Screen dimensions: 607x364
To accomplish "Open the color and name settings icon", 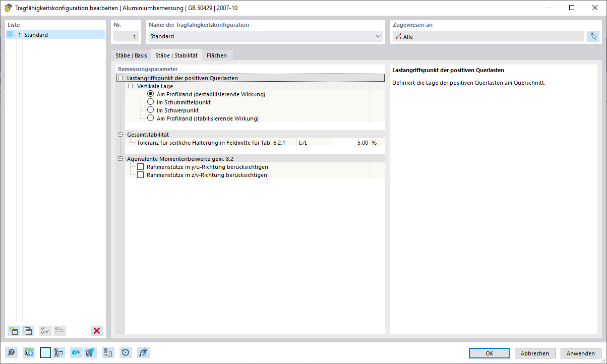I will (58, 352).
